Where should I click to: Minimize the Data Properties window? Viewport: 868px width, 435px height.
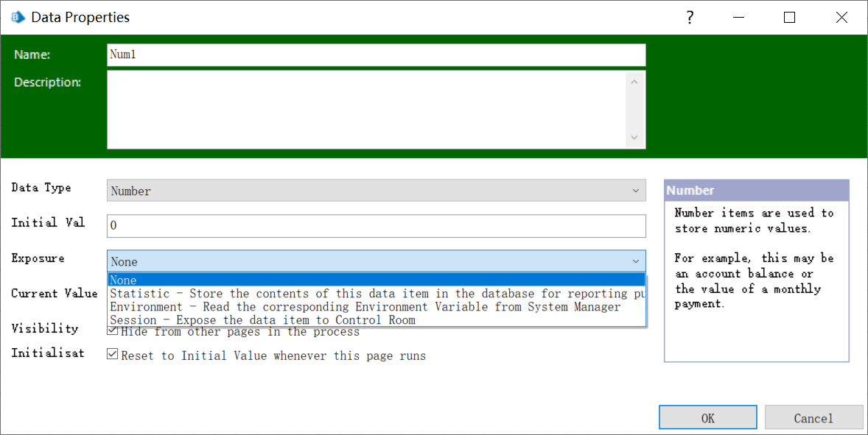(738, 17)
